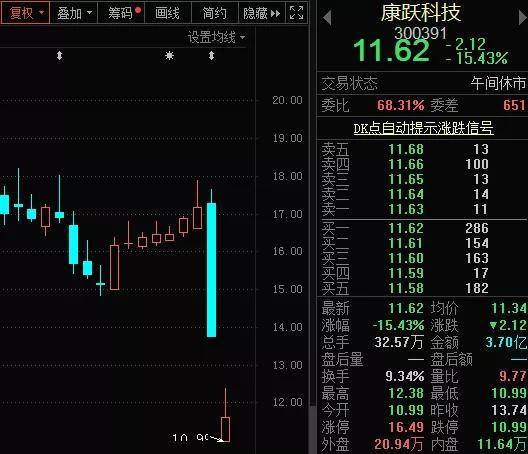Select 买一 price 11.62

coord(406,228)
